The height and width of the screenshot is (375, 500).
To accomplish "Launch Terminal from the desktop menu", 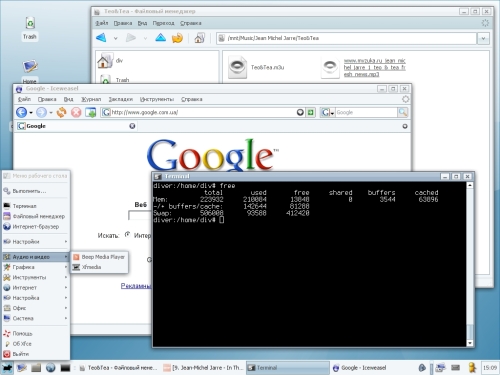I will point(36,206).
